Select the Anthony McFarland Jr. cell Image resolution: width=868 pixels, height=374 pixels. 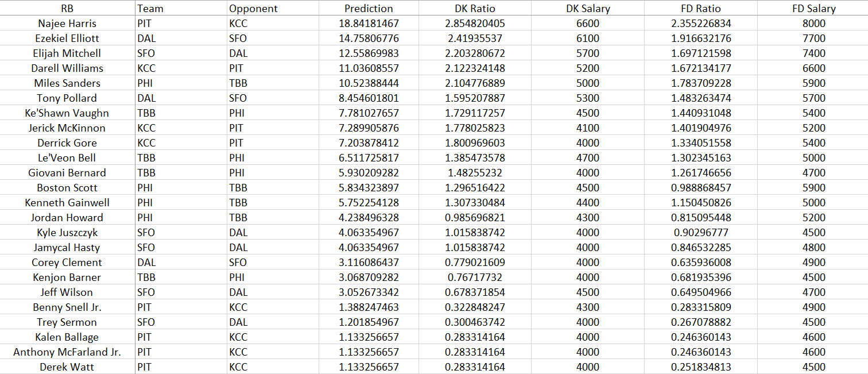point(67,352)
